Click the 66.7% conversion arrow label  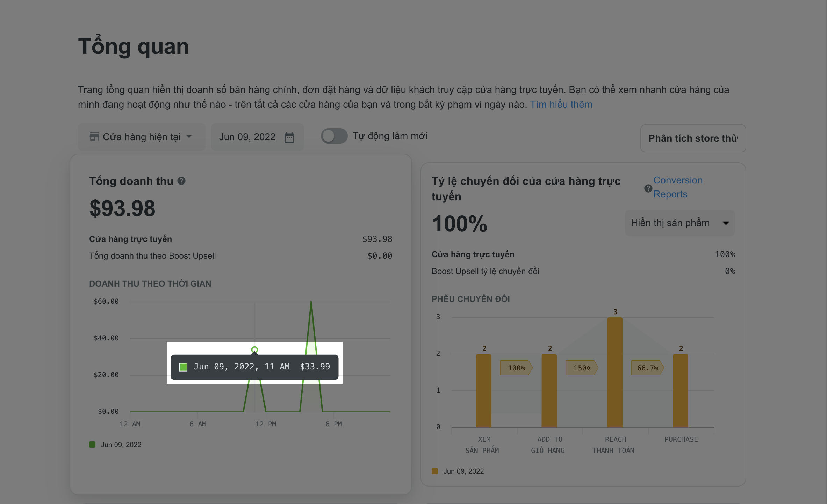647,368
